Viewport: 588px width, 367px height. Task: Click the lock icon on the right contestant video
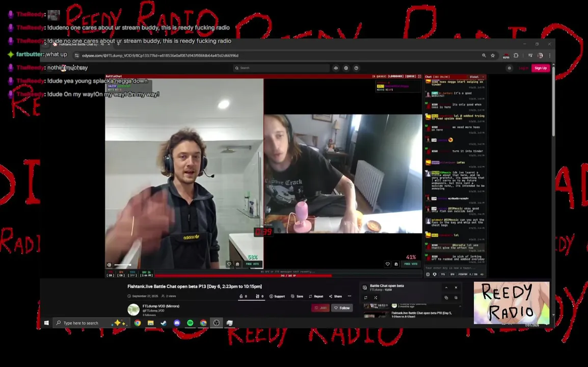click(396, 264)
